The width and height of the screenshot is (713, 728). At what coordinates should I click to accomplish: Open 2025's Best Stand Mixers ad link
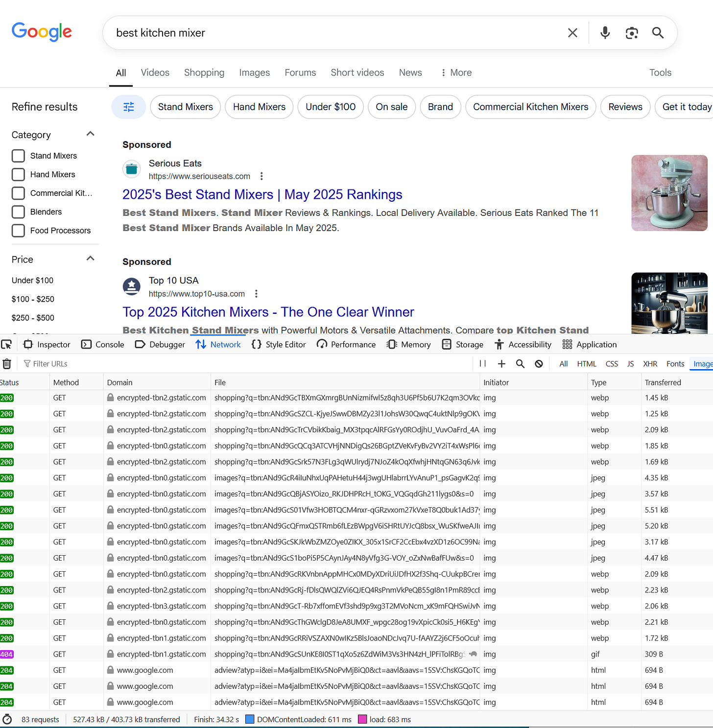262,194
